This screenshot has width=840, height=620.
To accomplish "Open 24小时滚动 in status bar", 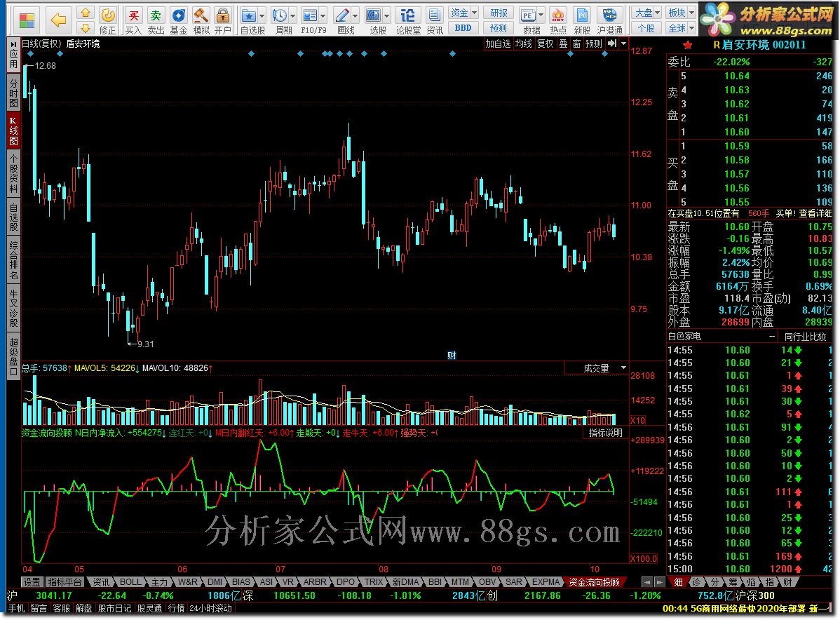I will tap(210, 608).
